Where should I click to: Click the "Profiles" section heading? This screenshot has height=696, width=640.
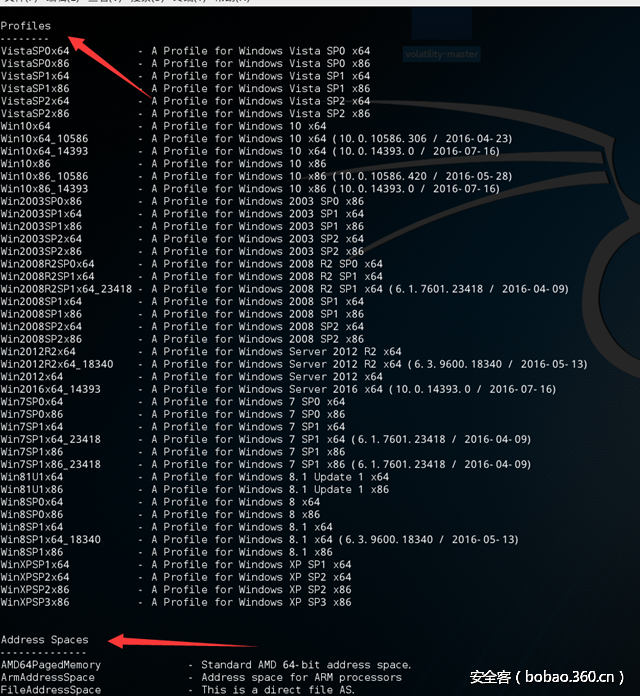pos(26,26)
